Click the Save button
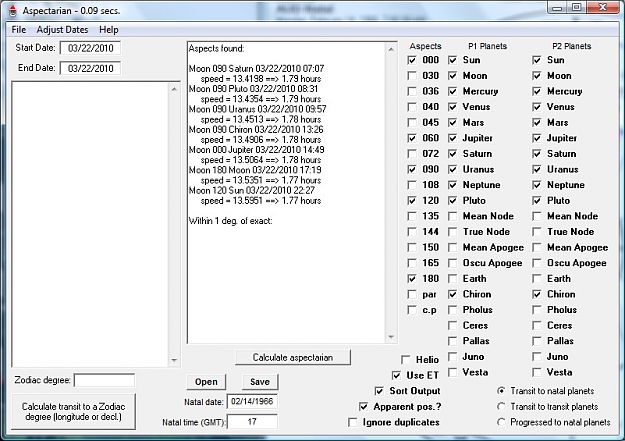Screen dimensions: 625x441 [x=260, y=382]
